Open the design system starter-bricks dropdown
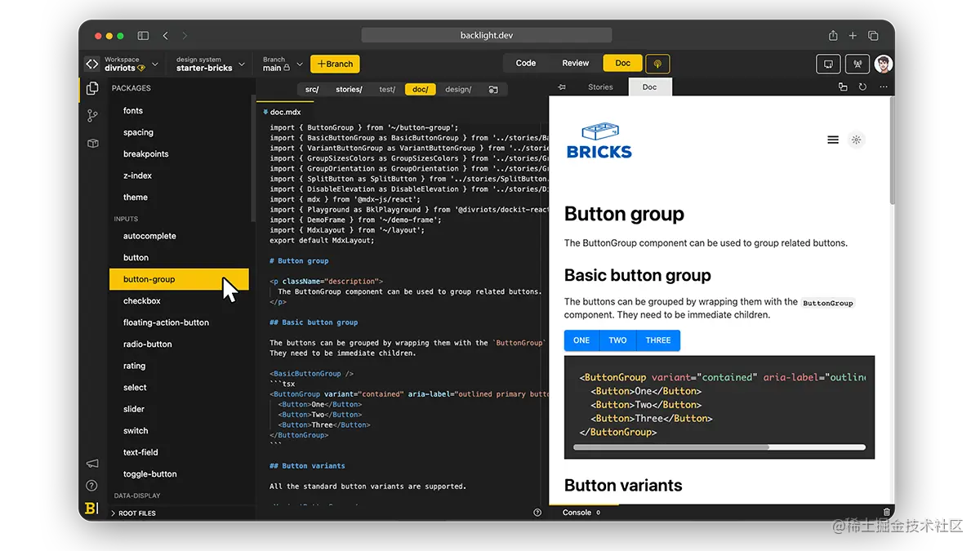The image size is (980, 551). (210, 64)
